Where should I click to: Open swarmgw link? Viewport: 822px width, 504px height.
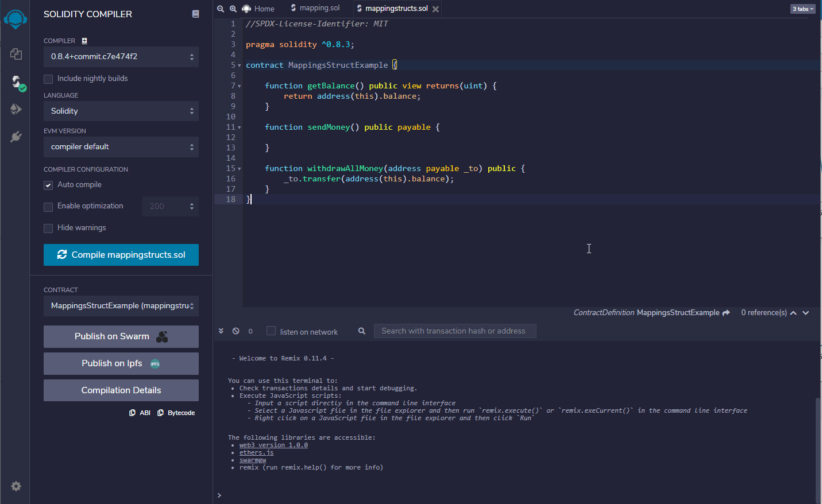(253, 460)
